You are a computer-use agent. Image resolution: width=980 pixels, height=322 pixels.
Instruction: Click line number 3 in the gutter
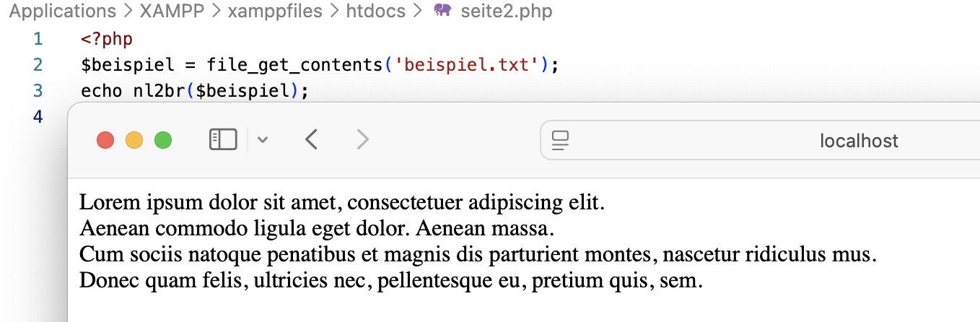pyautogui.click(x=38, y=91)
